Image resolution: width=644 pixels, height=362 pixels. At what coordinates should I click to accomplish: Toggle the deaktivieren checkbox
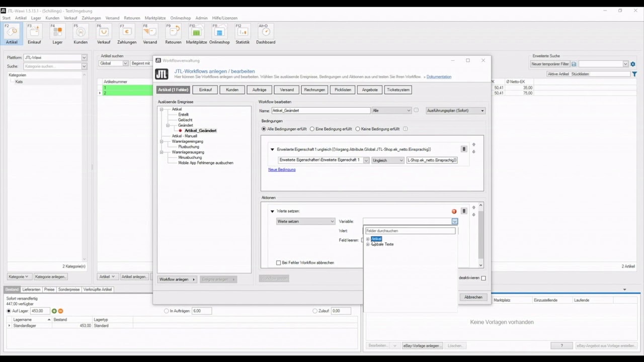(x=484, y=278)
